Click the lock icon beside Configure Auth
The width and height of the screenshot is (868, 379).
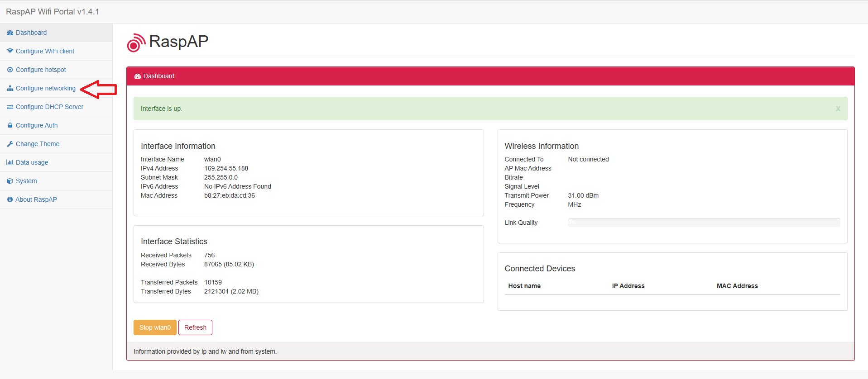point(10,125)
